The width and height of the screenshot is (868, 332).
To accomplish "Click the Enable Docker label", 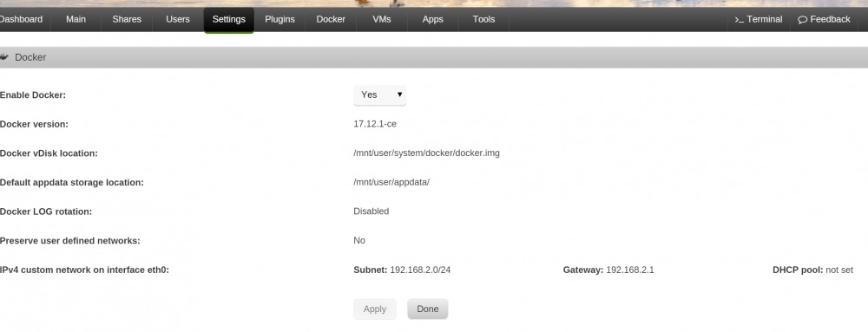I will point(33,95).
